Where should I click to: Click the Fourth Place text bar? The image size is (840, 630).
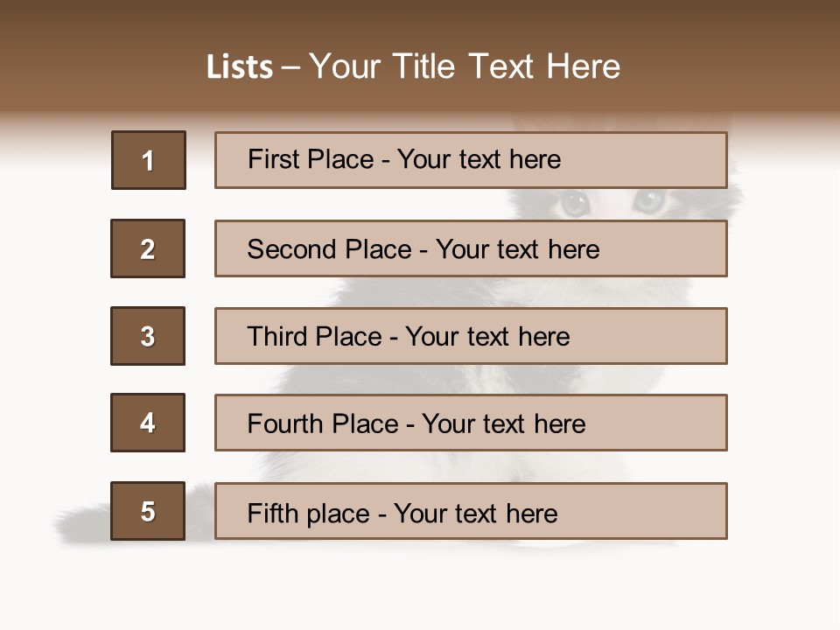pos(471,423)
